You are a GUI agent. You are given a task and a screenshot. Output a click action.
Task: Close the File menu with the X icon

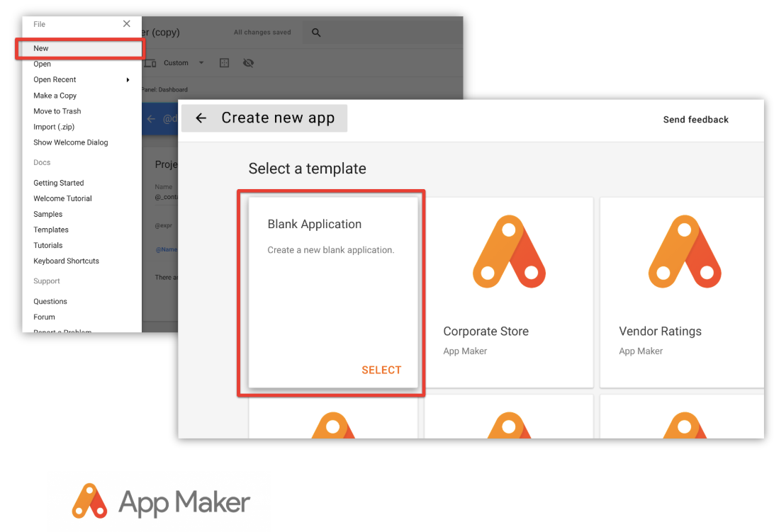click(126, 23)
